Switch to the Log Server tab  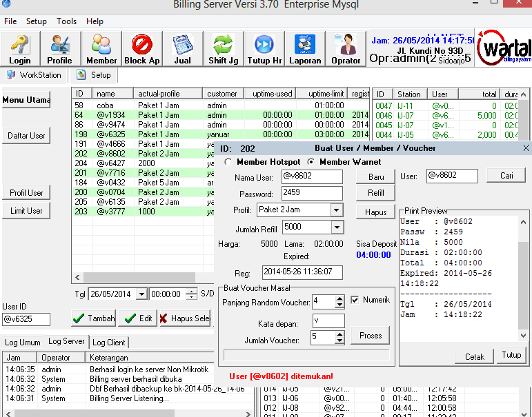tap(66, 341)
